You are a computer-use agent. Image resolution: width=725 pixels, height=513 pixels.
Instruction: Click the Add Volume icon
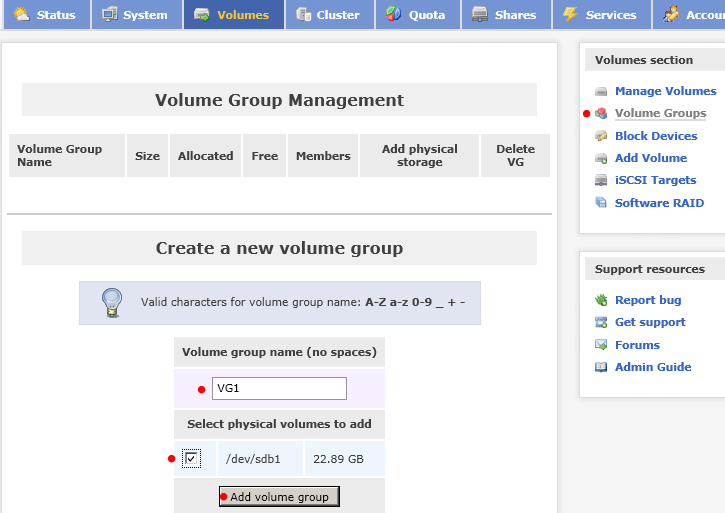tap(601, 158)
